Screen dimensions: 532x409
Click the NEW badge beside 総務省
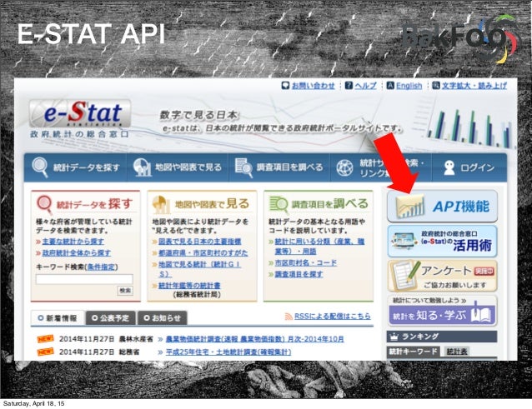pyautogui.click(x=46, y=352)
